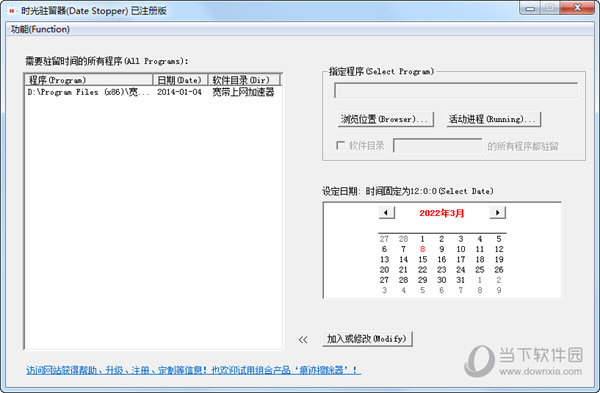Image resolution: width=600 pixels, height=393 pixels.
Task: Select March 8 highlighted in red
Action: [x=422, y=249]
